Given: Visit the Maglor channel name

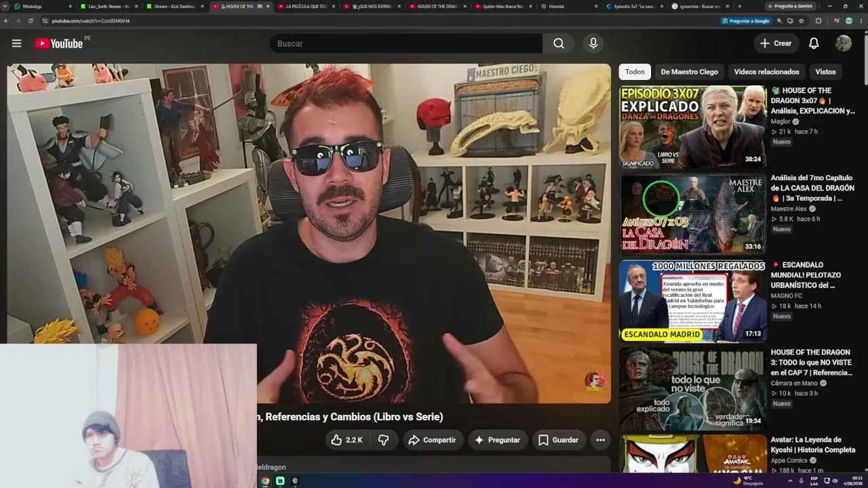Looking at the screenshot, I should tap(781, 122).
